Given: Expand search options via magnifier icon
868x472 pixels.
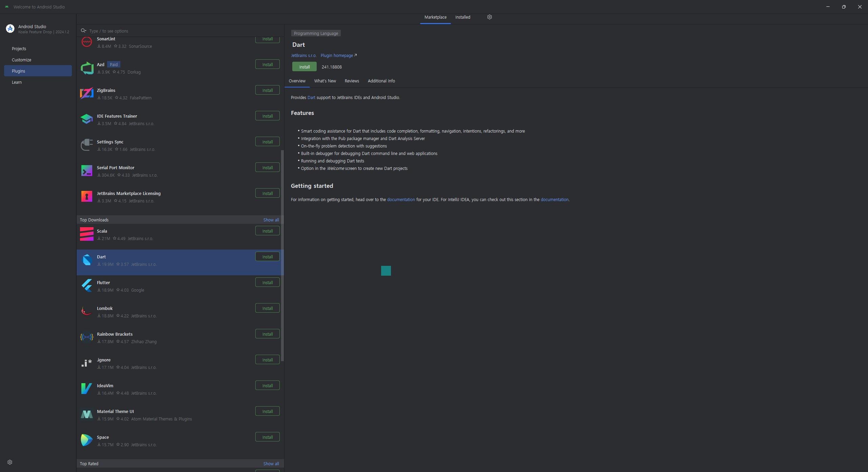Looking at the screenshot, I should 83,31.
